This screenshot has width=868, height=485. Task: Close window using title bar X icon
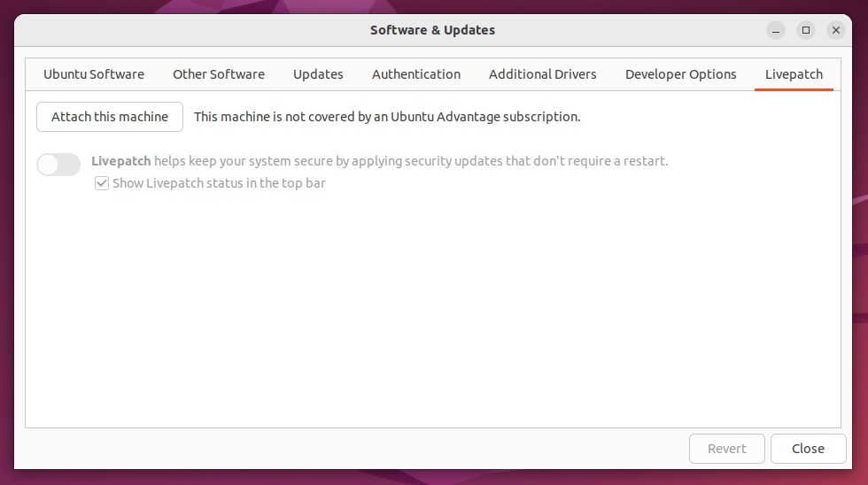pos(836,30)
